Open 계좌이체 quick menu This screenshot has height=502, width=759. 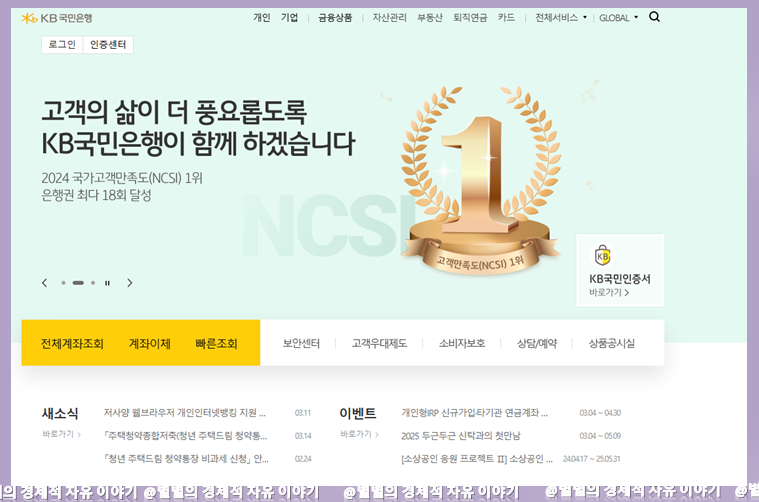tap(150, 344)
